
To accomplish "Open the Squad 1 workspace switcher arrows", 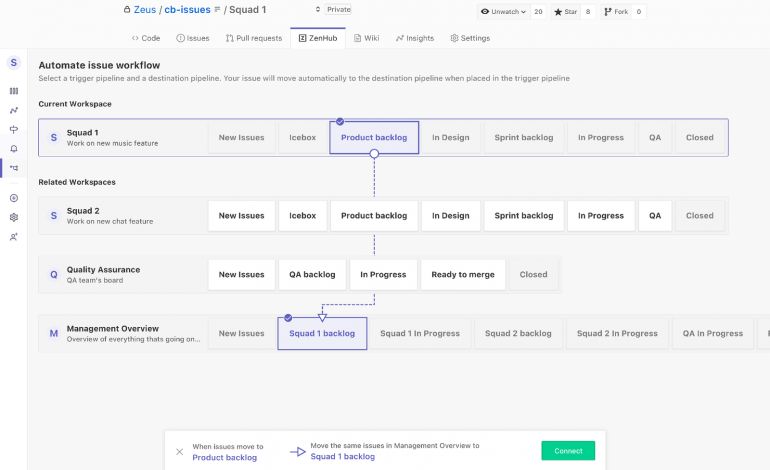I will [318, 9].
